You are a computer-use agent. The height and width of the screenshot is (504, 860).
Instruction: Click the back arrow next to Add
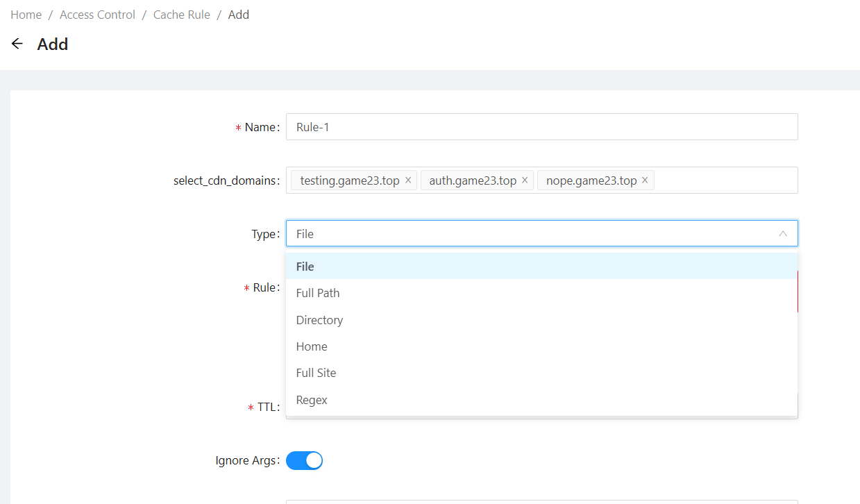point(17,44)
